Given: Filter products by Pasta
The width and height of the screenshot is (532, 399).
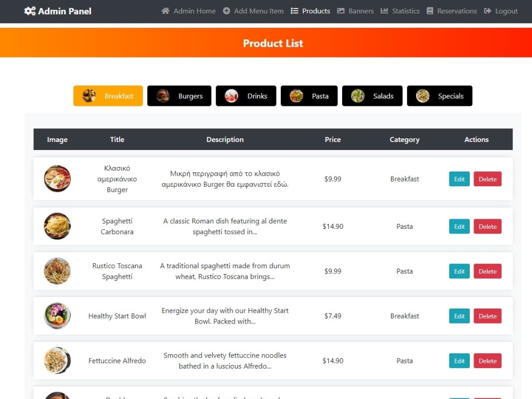Looking at the screenshot, I should pos(309,96).
